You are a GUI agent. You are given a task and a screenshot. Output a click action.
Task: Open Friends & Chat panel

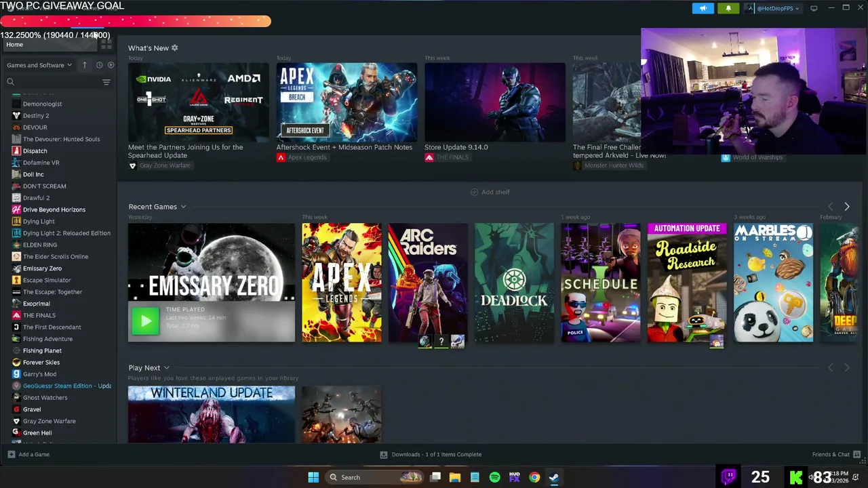836,454
